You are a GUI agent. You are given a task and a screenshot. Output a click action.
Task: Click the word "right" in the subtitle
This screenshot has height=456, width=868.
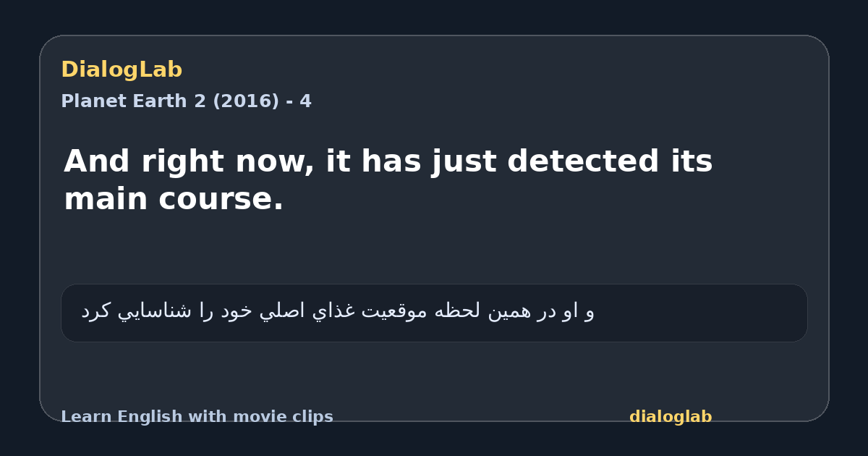[182, 161]
